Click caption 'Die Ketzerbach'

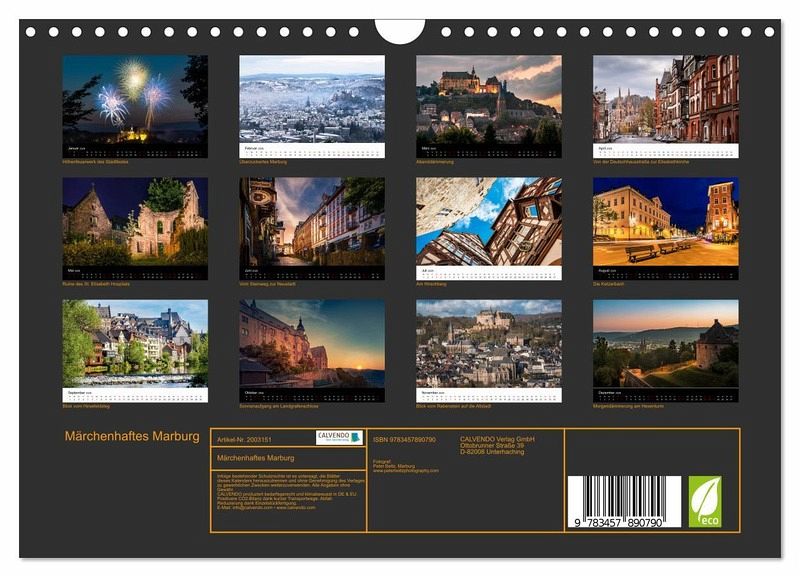pyautogui.click(x=608, y=284)
